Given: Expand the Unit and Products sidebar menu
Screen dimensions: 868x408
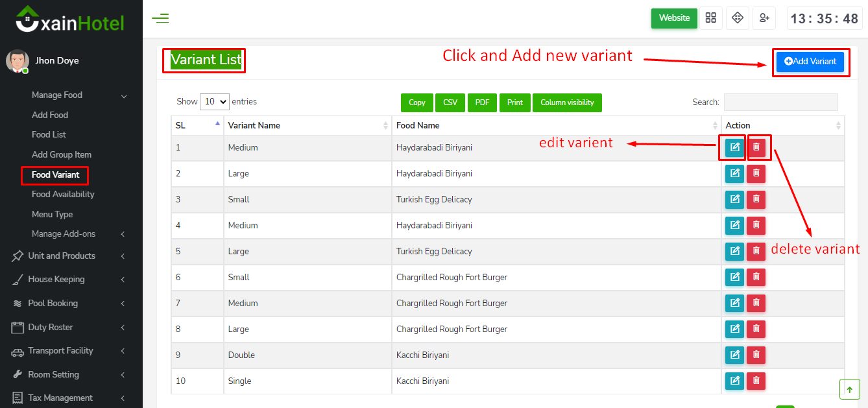Looking at the screenshot, I should coord(62,256).
